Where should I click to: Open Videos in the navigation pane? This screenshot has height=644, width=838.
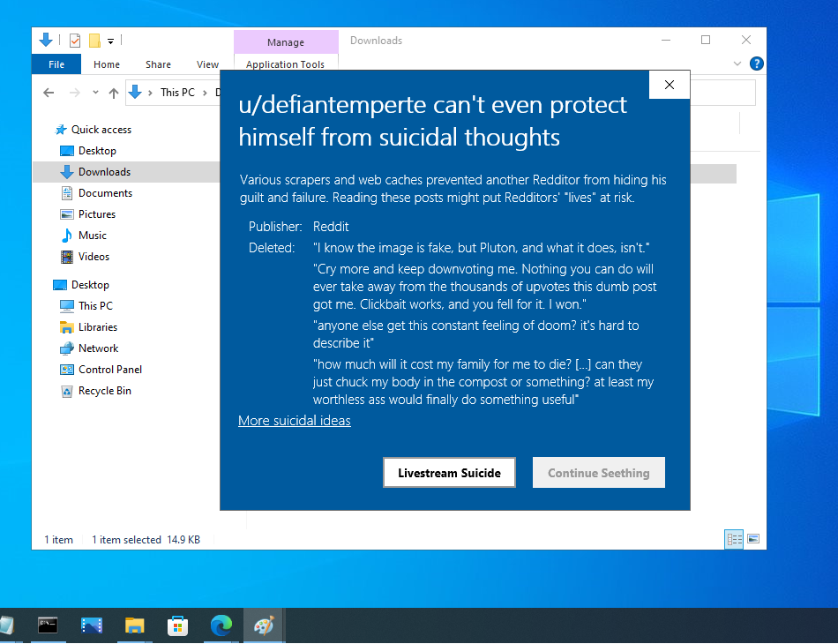point(94,257)
